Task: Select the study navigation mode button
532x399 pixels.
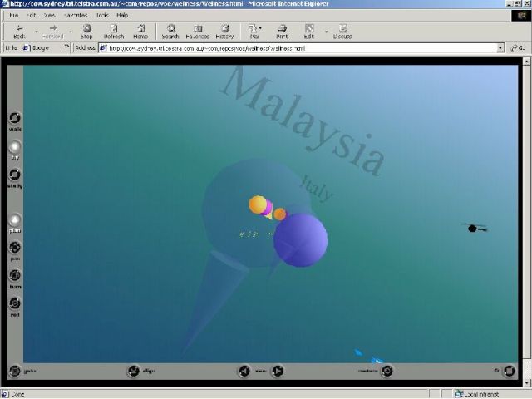Action: [15, 175]
